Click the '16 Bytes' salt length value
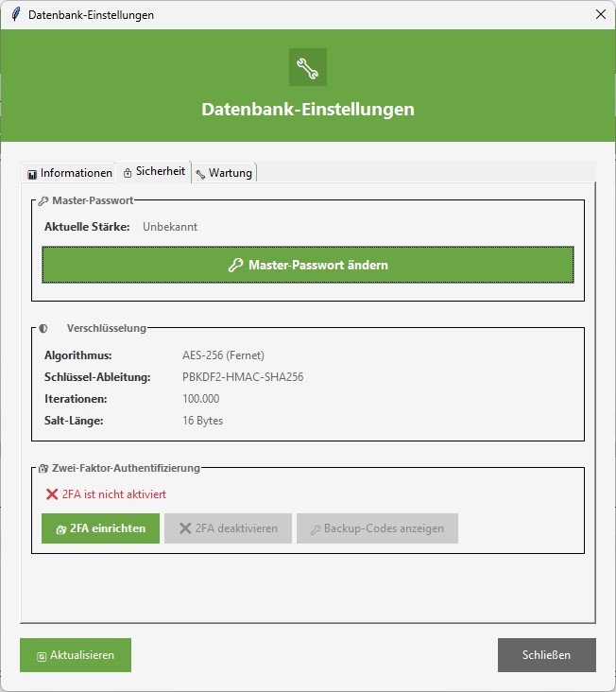The height and width of the screenshot is (692, 616). (202, 421)
